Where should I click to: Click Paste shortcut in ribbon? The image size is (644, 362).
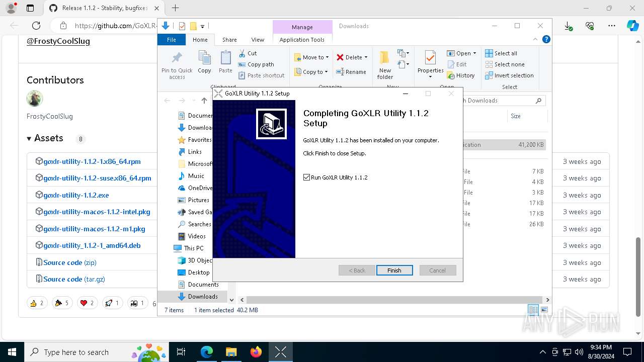pos(262,75)
